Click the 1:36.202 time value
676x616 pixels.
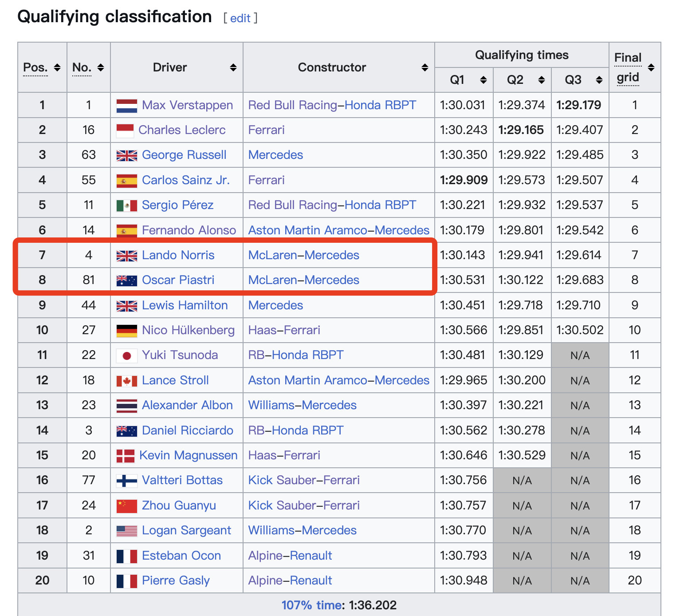pyautogui.click(x=373, y=605)
